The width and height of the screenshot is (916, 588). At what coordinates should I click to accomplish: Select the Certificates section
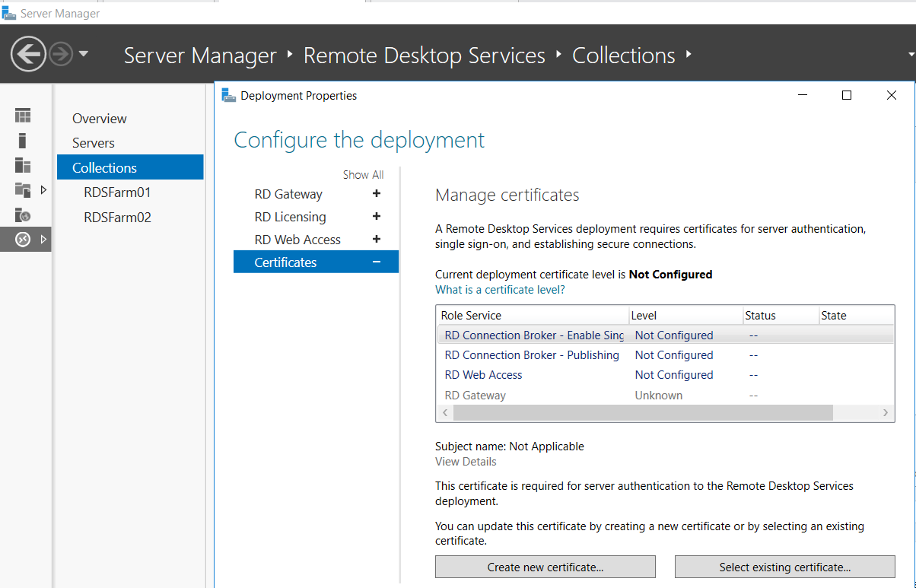316,262
